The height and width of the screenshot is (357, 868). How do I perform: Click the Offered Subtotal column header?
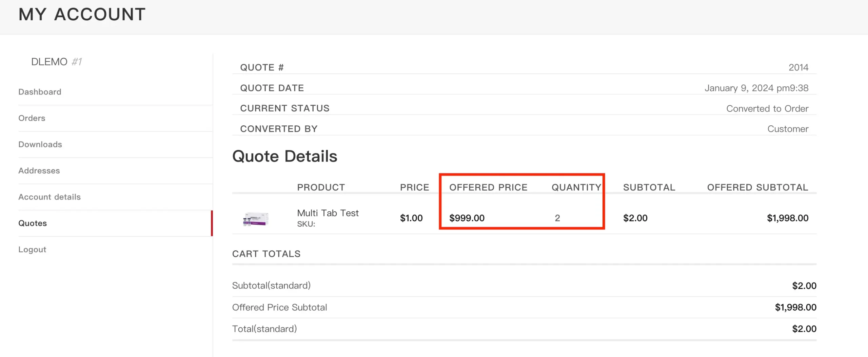point(757,187)
